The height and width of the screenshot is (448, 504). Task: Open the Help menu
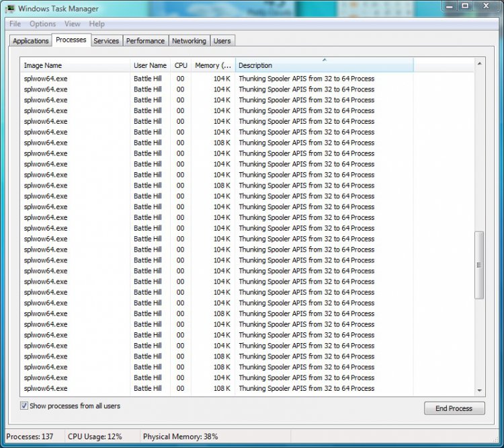pyautogui.click(x=97, y=24)
